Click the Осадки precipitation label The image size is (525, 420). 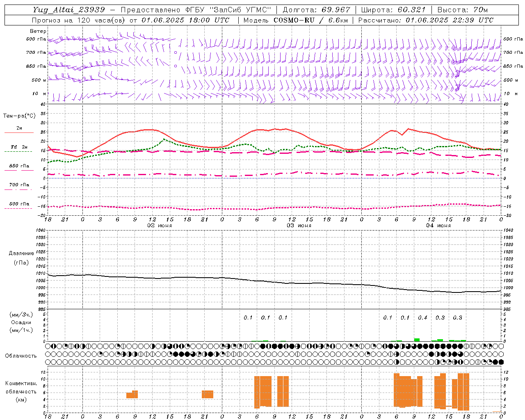point(21,322)
